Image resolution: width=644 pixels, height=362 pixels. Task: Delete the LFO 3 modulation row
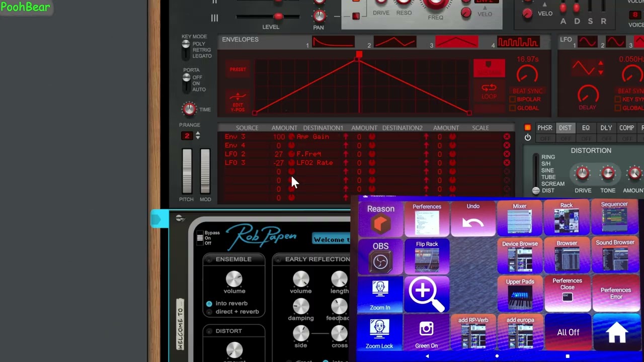click(507, 163)
